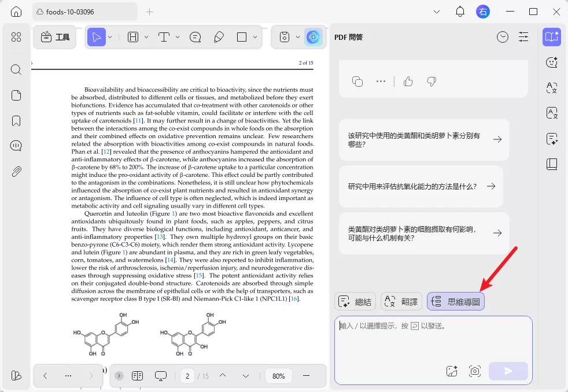Viewport: 568px width, 392px height.
Task: Go to previous view arrow
Action: pyautogui.click(x=45, y=376)
